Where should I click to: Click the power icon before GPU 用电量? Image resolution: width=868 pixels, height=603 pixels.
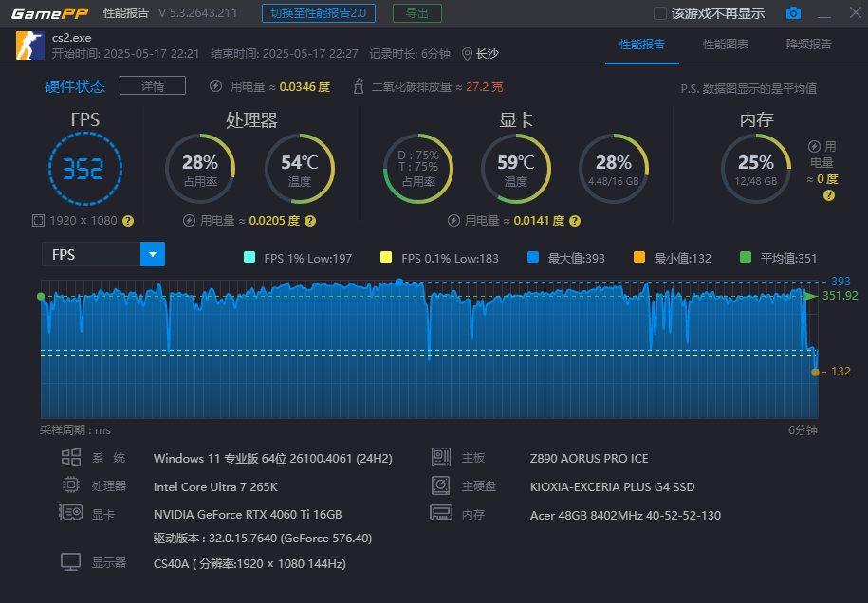(454, 221)
